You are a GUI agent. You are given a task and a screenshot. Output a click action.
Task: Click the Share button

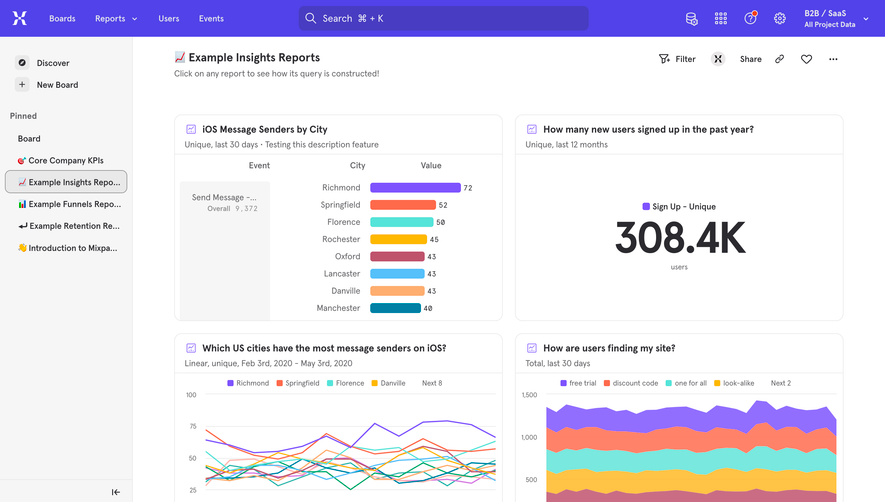click(x=750, y=59)
